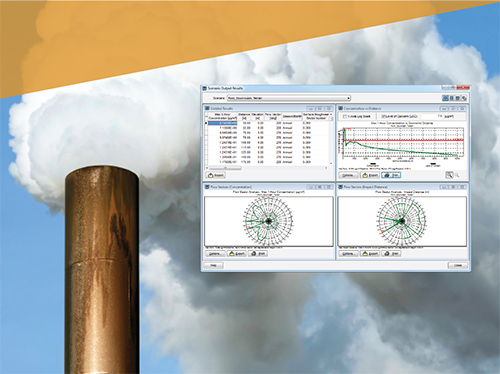
Task: Click the last icon in top-right toolbar
Action: pos(464,98)
